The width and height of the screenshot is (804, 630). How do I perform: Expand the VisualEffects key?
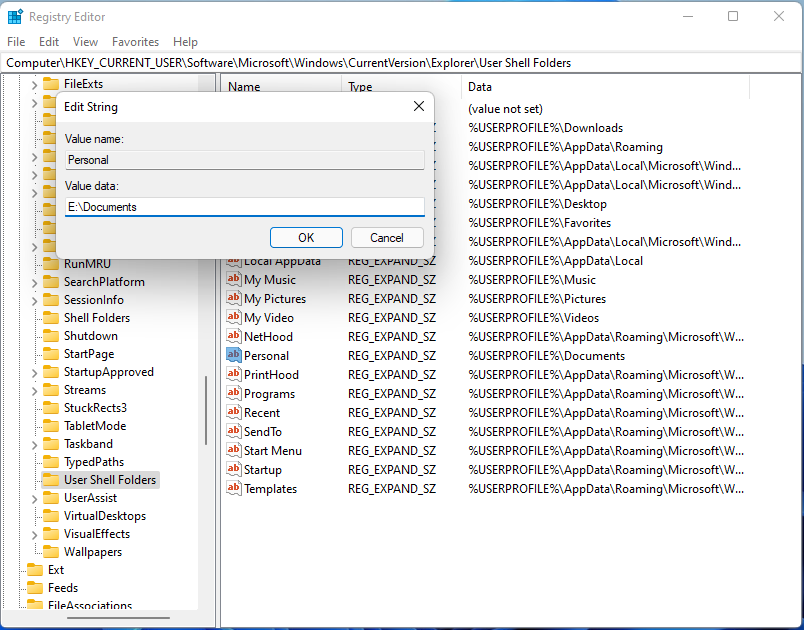(x=34, y=534)
